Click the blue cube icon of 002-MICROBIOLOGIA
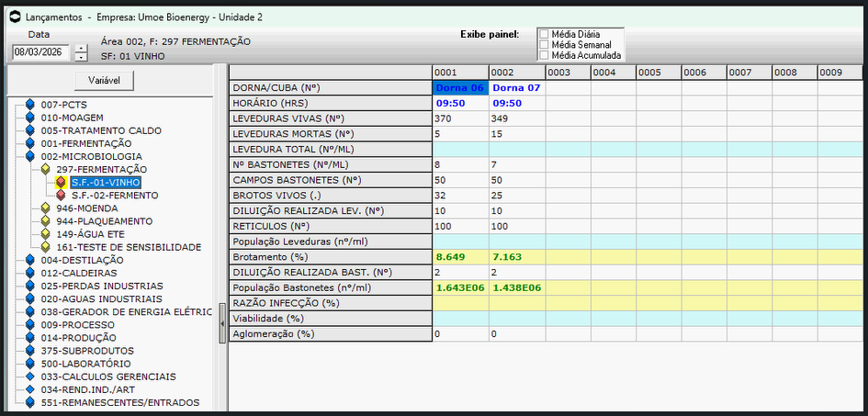The height and width of the screenshot is (416, 868). [30, 156]
